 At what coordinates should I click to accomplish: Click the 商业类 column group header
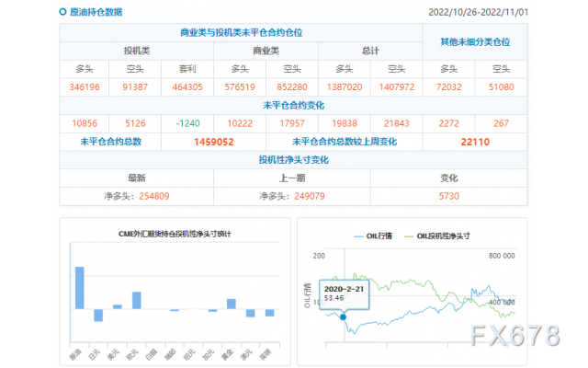coord(266,51)
